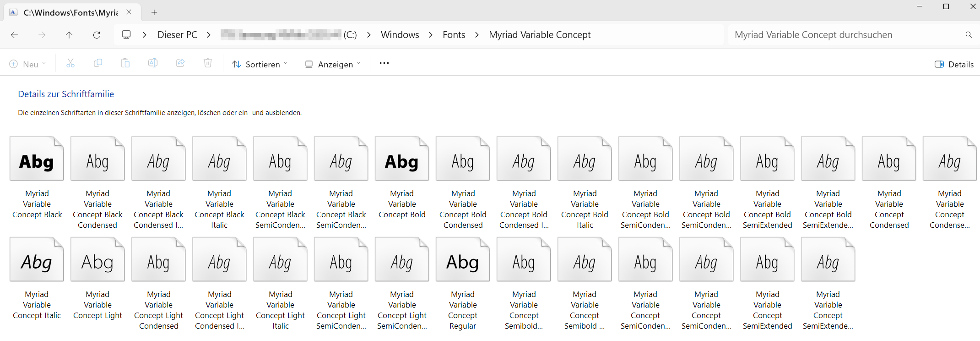Select the Concept SemiExtended upright font thumbnail
Viewport: 980px width, 341px height.
click(767, 259)
